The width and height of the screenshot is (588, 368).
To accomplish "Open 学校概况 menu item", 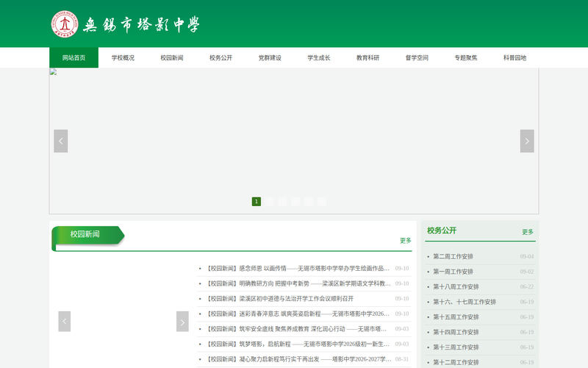I will pyautogui.click(x=123, y=57).
